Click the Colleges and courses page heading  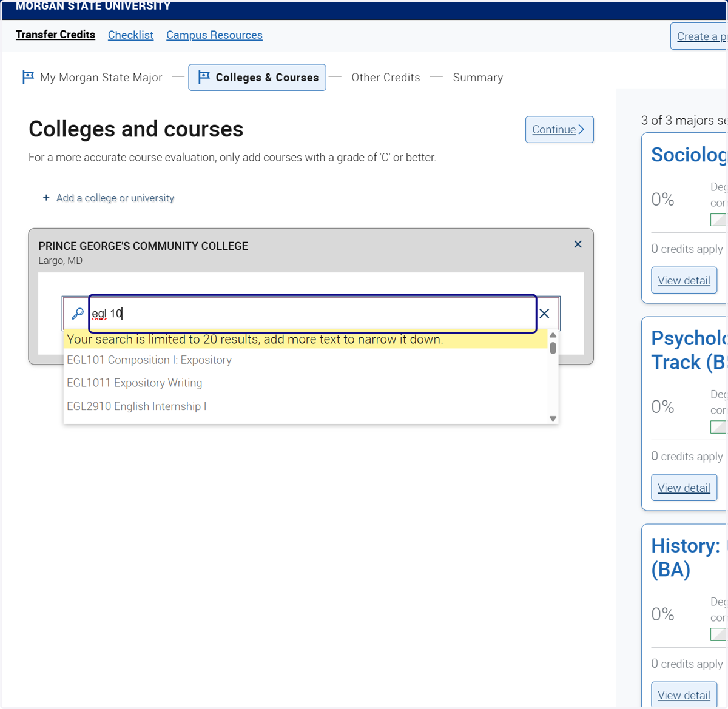(136, 129)
